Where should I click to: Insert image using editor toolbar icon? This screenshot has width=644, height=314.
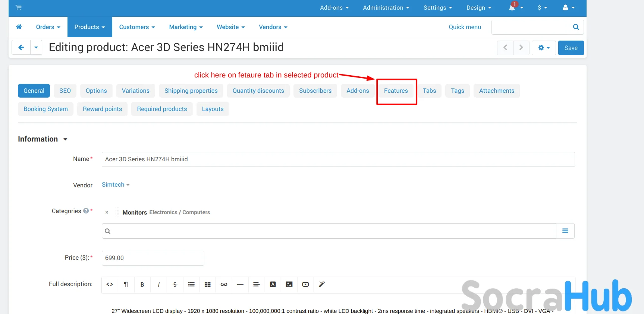pos(289,285)
